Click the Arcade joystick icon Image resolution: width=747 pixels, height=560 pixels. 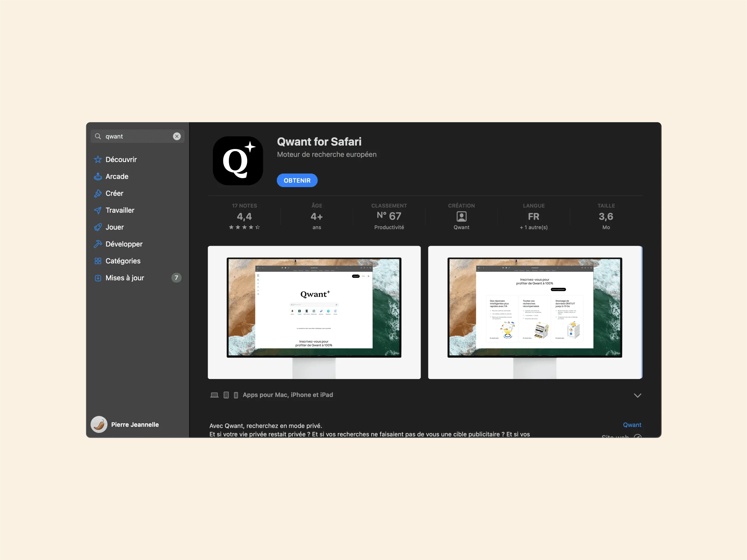pos(98,176)
